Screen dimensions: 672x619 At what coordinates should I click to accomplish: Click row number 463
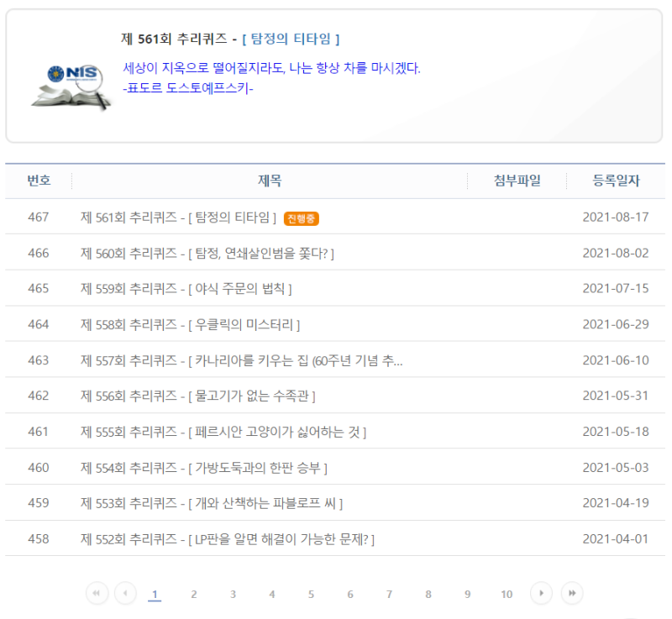coord(38,360)
